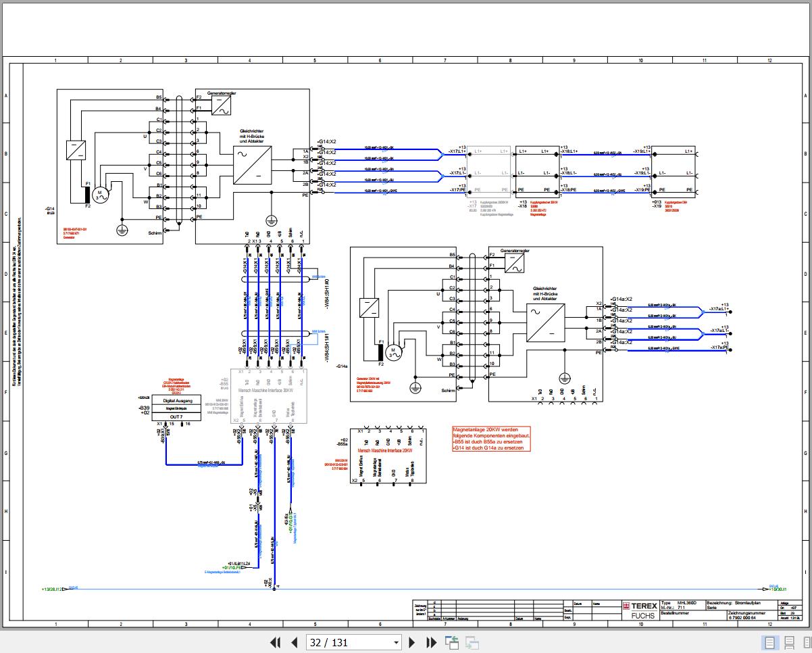
Task: Go to the next page
Action: (412, 642)
